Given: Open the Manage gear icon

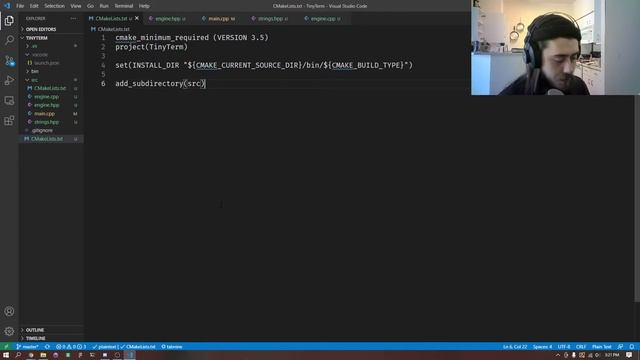Looking at the screenshot, I should pos(9,331).
